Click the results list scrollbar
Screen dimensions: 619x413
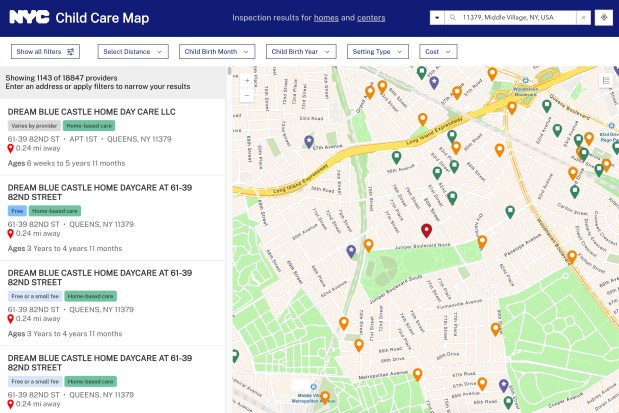pyautogui.click(x=229, y=71)
